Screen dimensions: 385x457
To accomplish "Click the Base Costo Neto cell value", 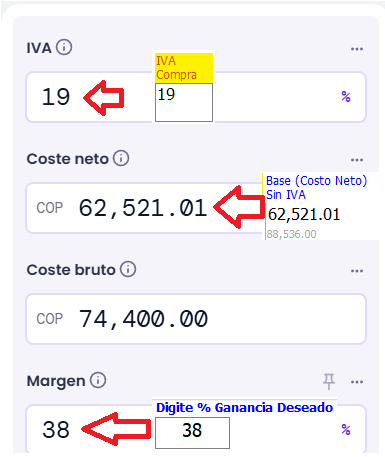I will point(304,214).
